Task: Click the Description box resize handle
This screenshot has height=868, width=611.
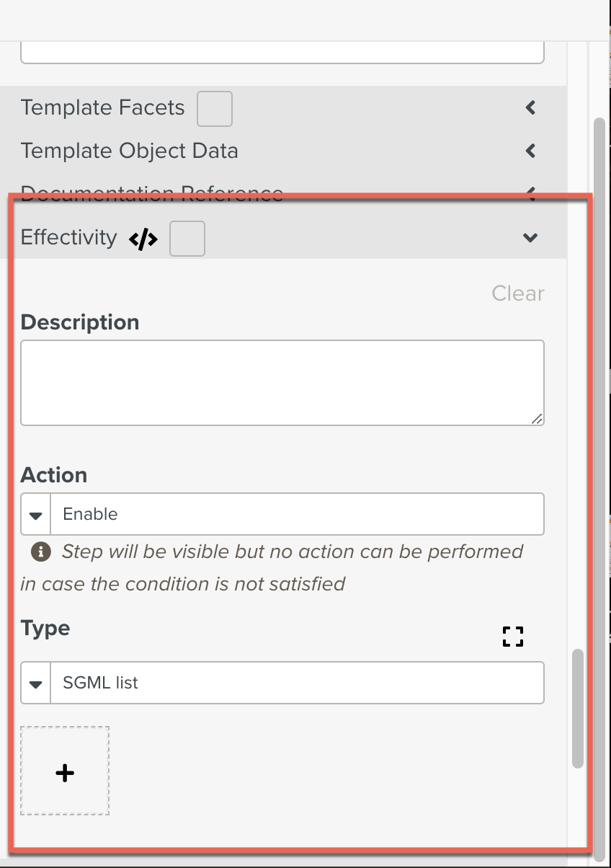Action: click(538, 419)
